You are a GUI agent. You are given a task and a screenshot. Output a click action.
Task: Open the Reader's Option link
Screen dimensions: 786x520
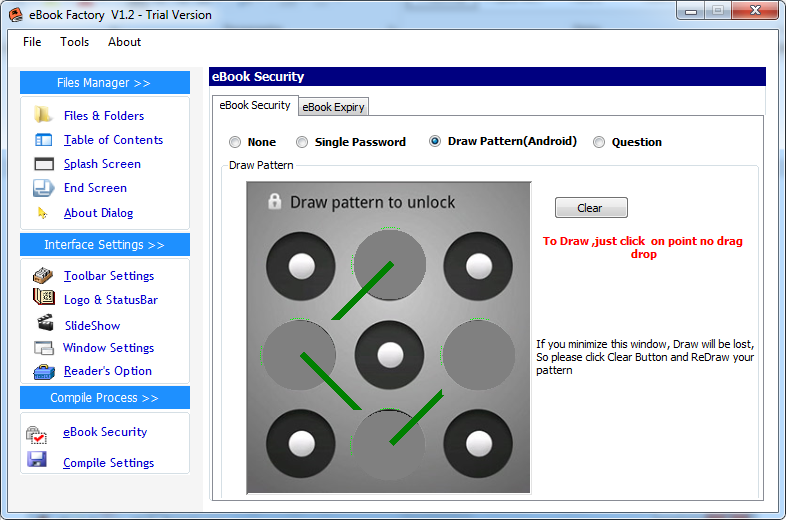click(108, 371)
